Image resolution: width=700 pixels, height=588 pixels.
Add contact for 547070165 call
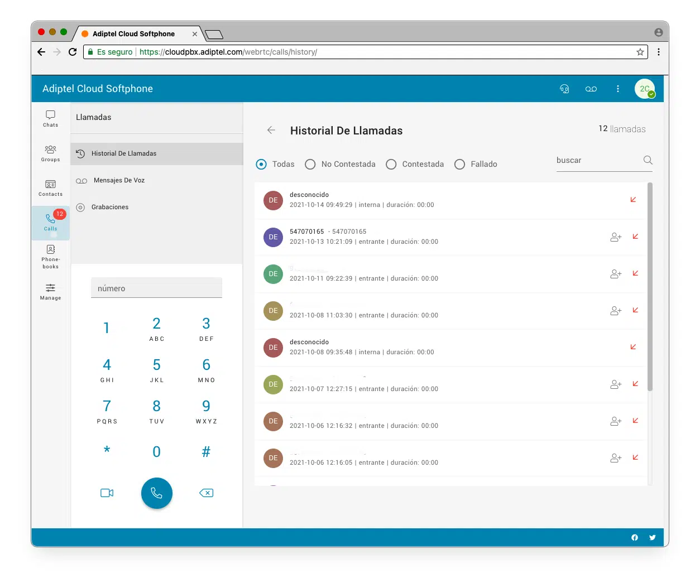[616, 237]
